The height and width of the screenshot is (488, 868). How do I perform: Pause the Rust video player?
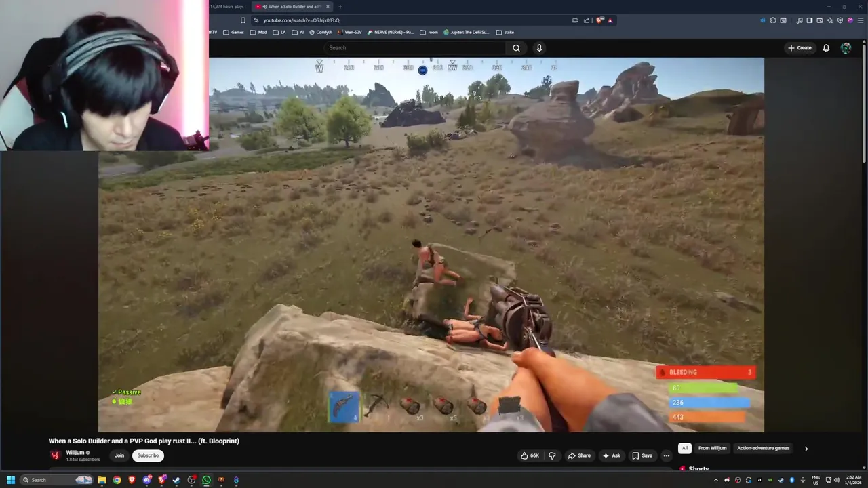[431, 244]
